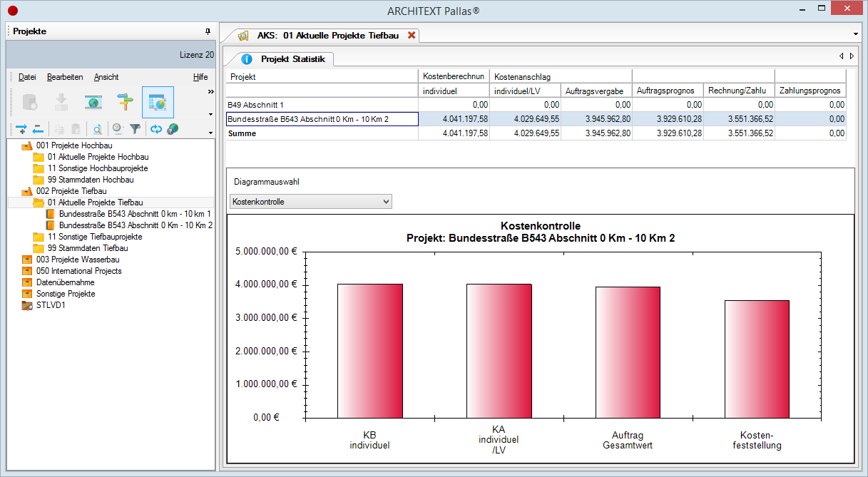
Task: Click the grayed-out database cylinder toolbar icon
Action: click(29, 102)
